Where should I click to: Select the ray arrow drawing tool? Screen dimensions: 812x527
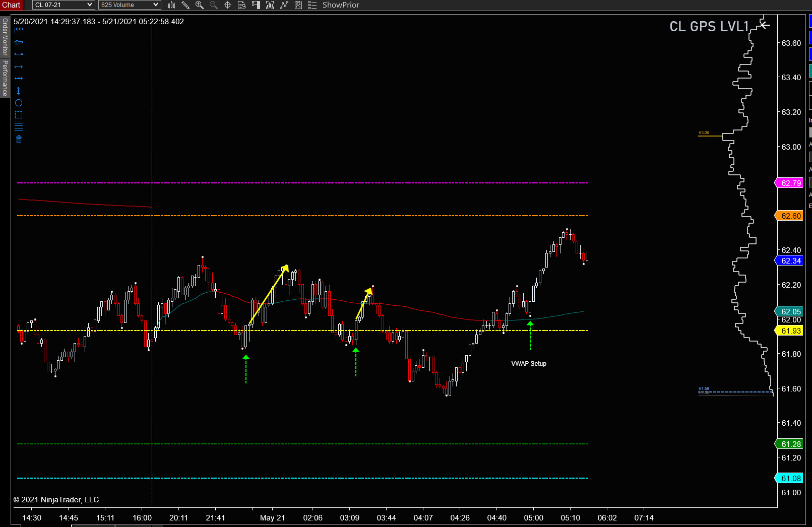point(19,67)
